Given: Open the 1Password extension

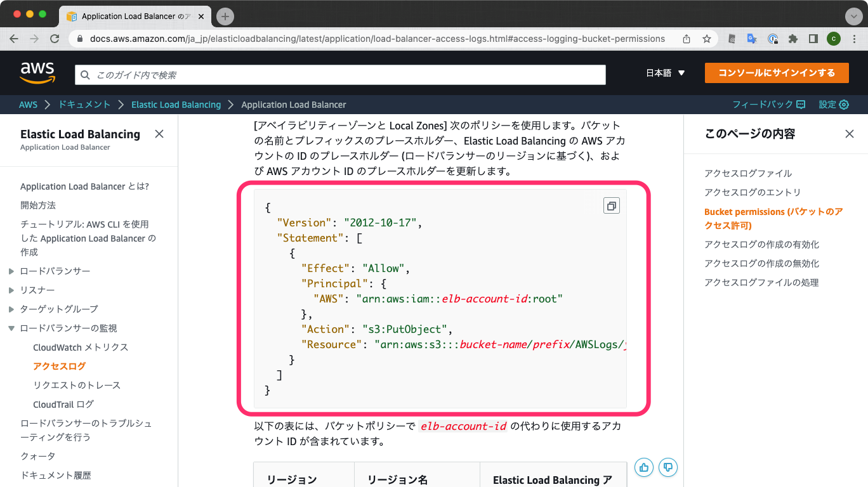Looking at the screenshot, I should 773,39.
